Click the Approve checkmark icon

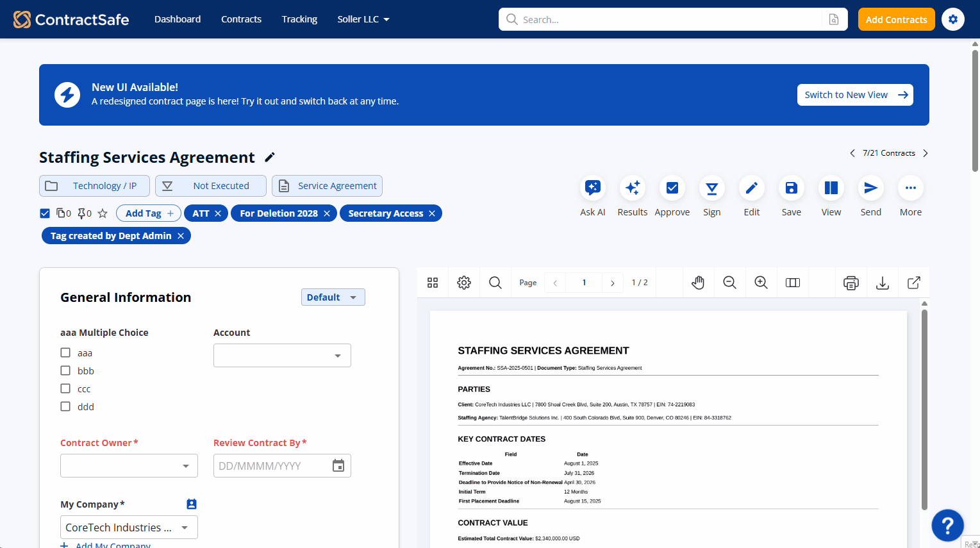pyautogui.click(x=672, y=188)
